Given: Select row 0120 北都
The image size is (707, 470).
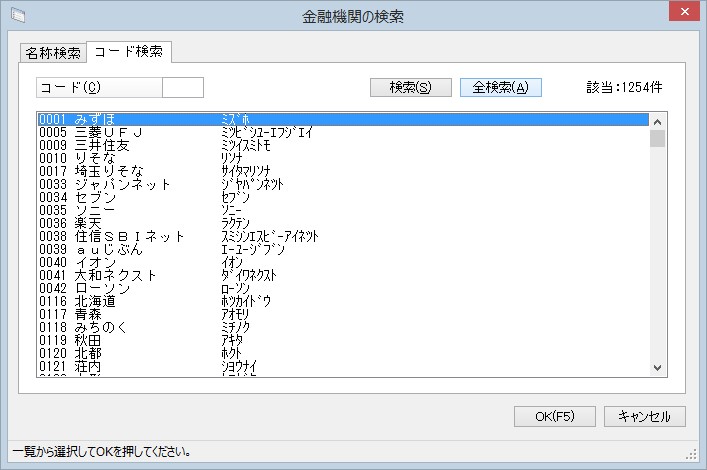Looking at the screenshot, I should tap(343, 353).
